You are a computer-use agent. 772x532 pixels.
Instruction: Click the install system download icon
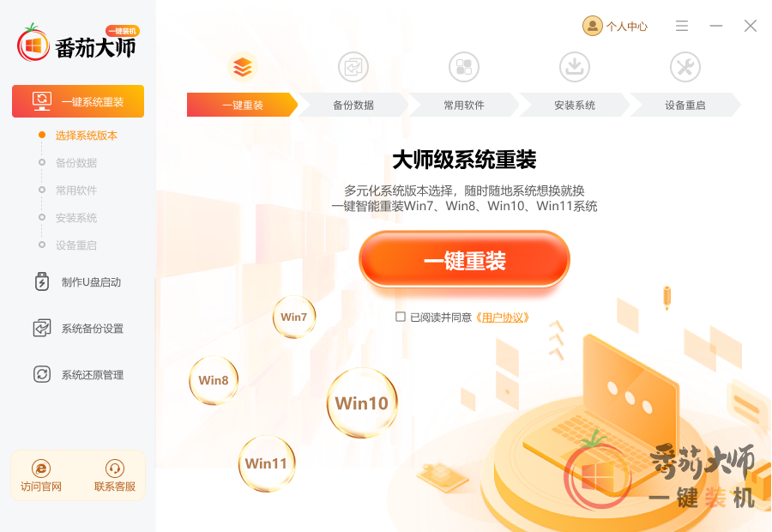click(575, 67)
